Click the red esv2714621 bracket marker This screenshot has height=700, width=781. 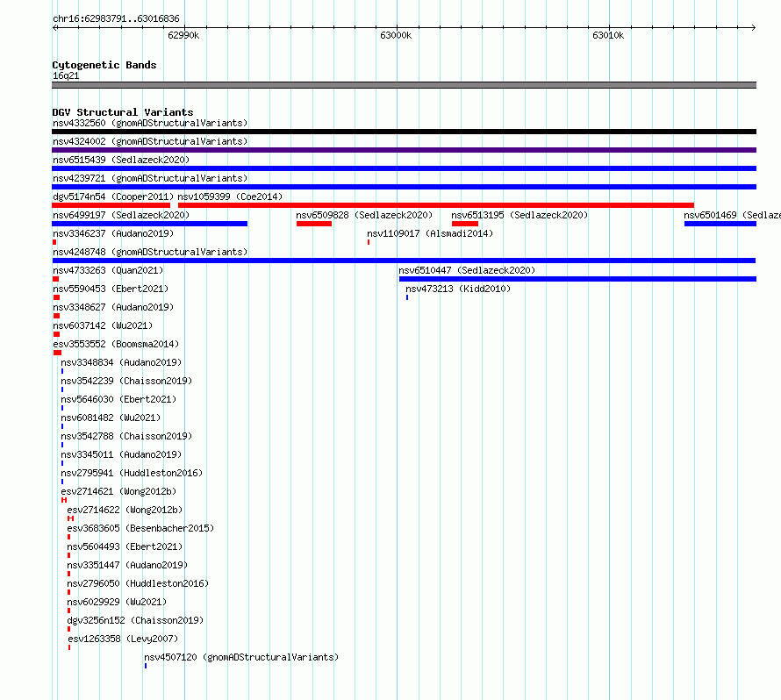64,500
